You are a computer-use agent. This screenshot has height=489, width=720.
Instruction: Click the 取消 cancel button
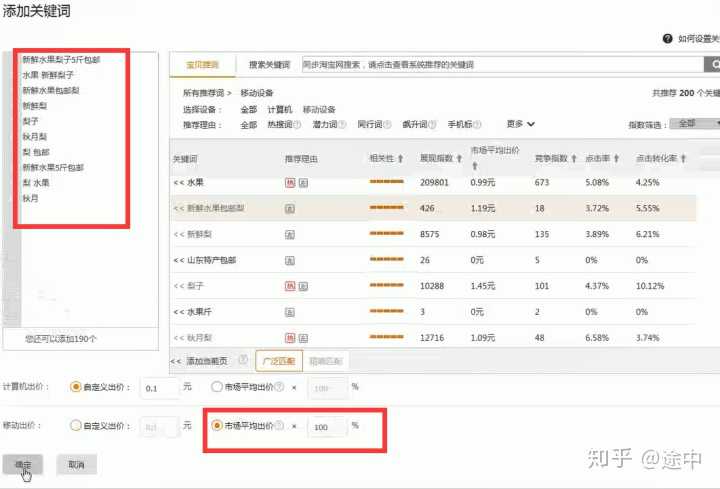click(76, 465)
